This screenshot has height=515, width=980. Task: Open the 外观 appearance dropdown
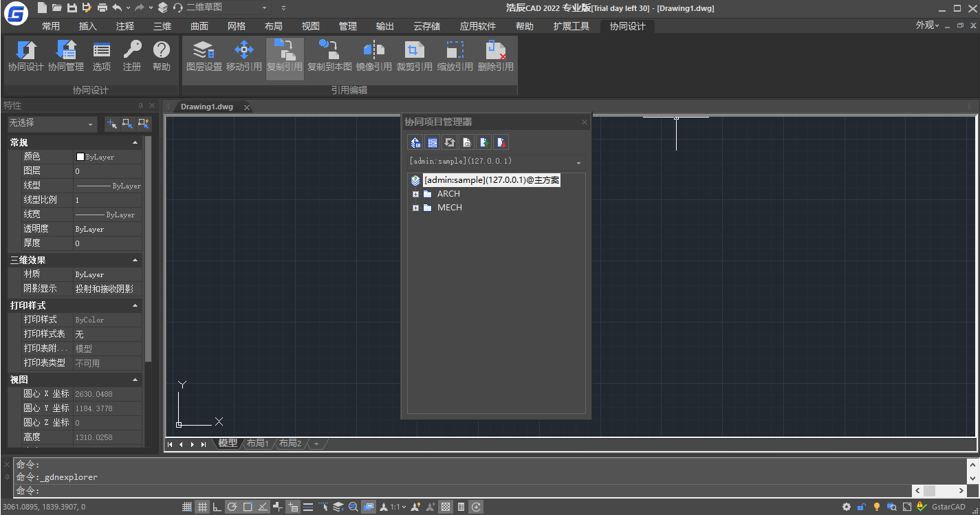[928, 25]
